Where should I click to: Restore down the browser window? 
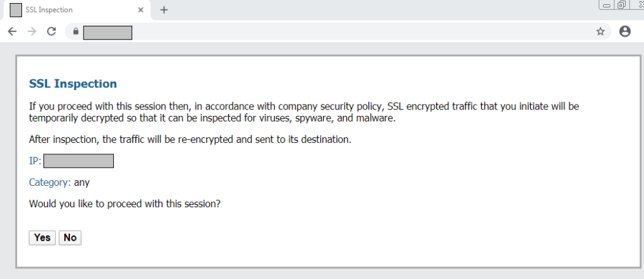pyautogui.click(x=622, y=5)
